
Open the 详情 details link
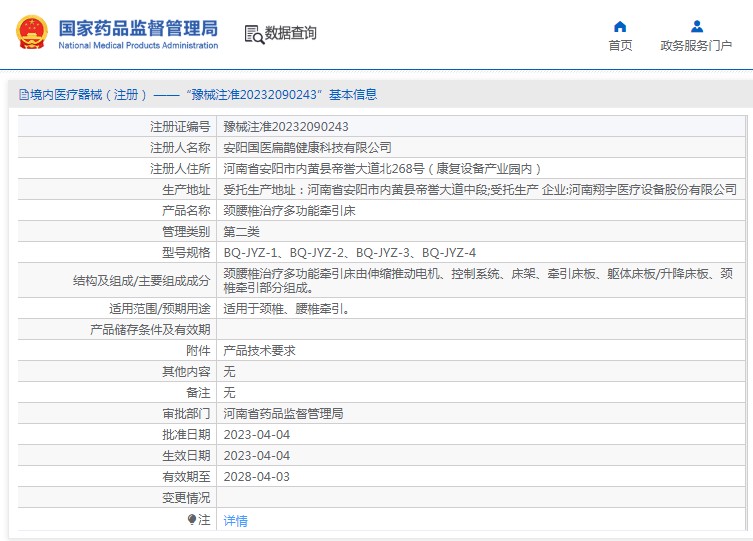(x=235, y=521)
